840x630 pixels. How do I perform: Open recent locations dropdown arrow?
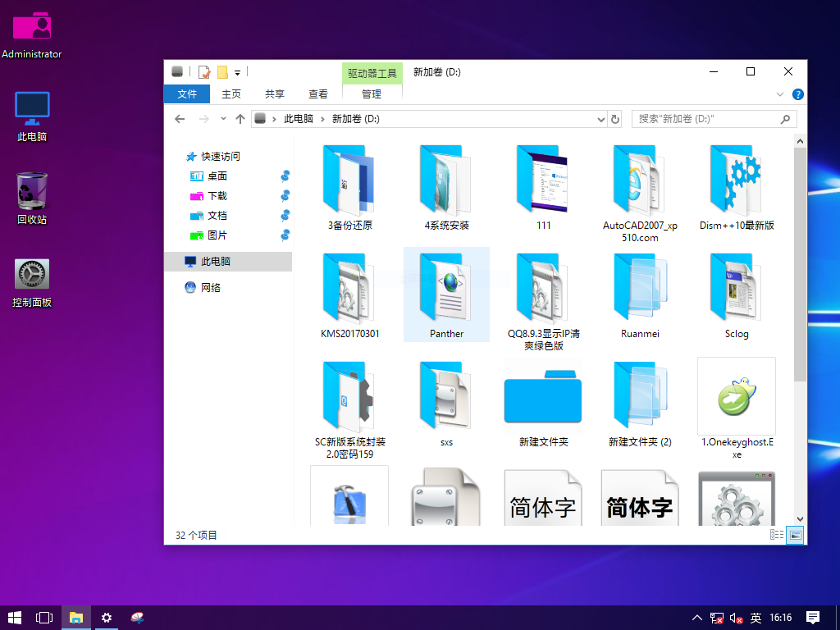[x=223, y=119]
